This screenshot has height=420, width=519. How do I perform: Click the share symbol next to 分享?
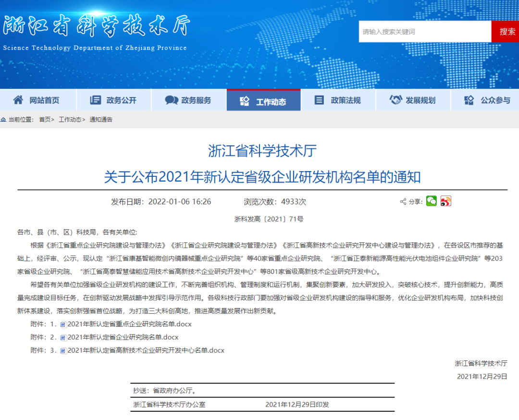tap(403, 201)
